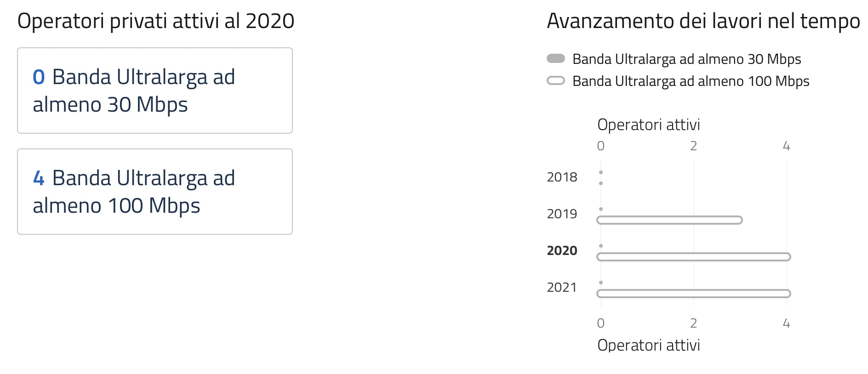Select the card showing 4 operators at 100 Mbps

155,192
